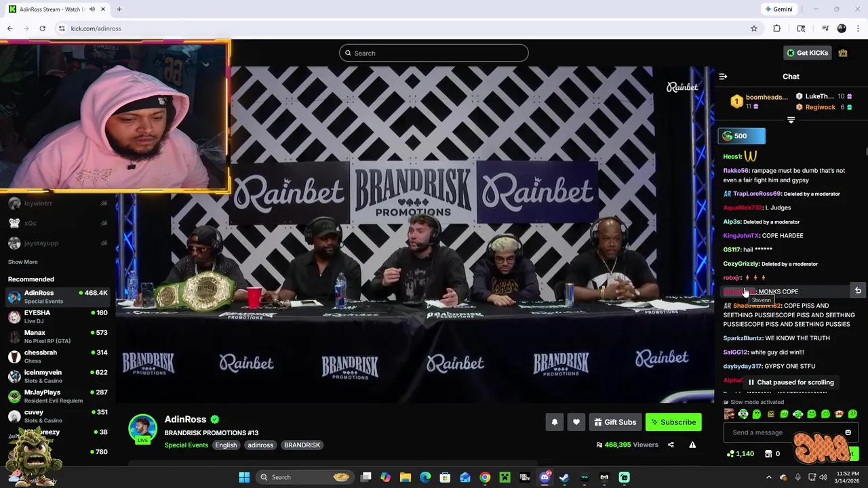Open Manax No Pixel RP channel

(58, 336)
